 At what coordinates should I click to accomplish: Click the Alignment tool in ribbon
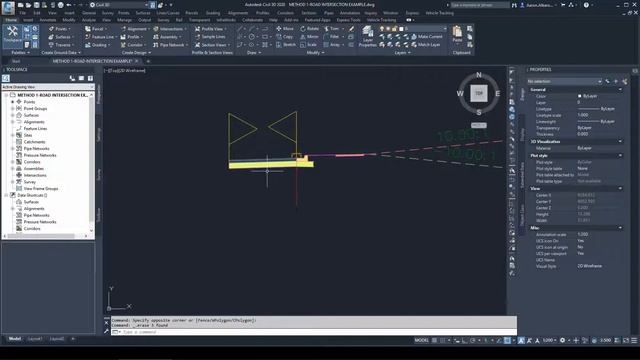[135, 29]
